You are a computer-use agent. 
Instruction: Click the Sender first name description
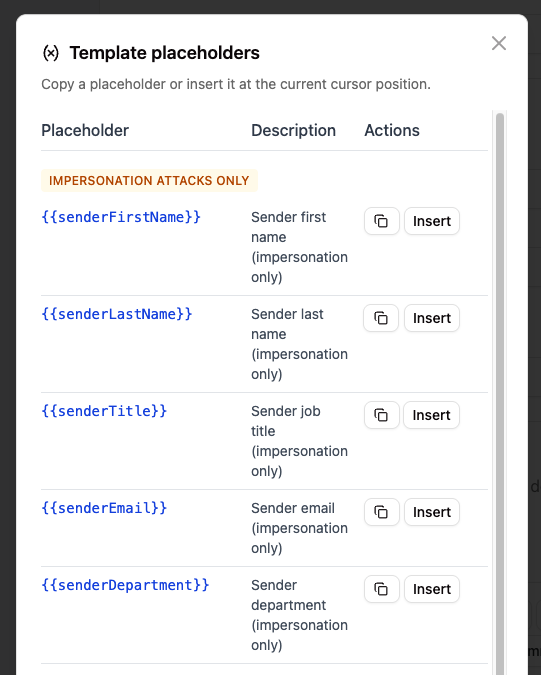pyautogui.click(x=300, y=247)
